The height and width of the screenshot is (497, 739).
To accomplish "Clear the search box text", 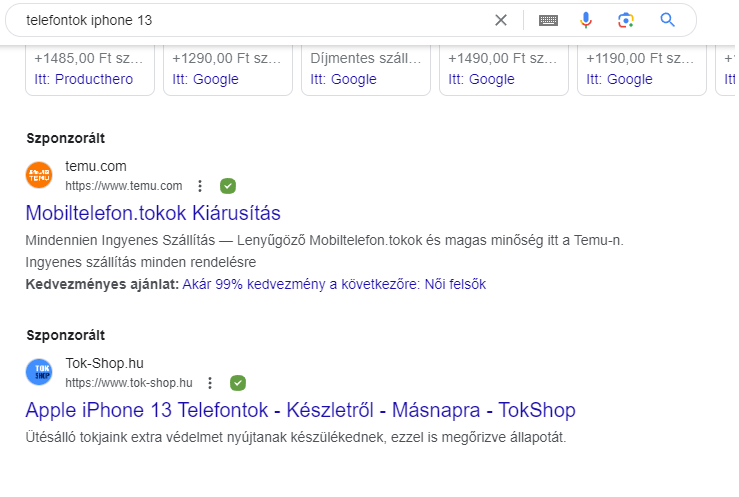I will point(501,20).
